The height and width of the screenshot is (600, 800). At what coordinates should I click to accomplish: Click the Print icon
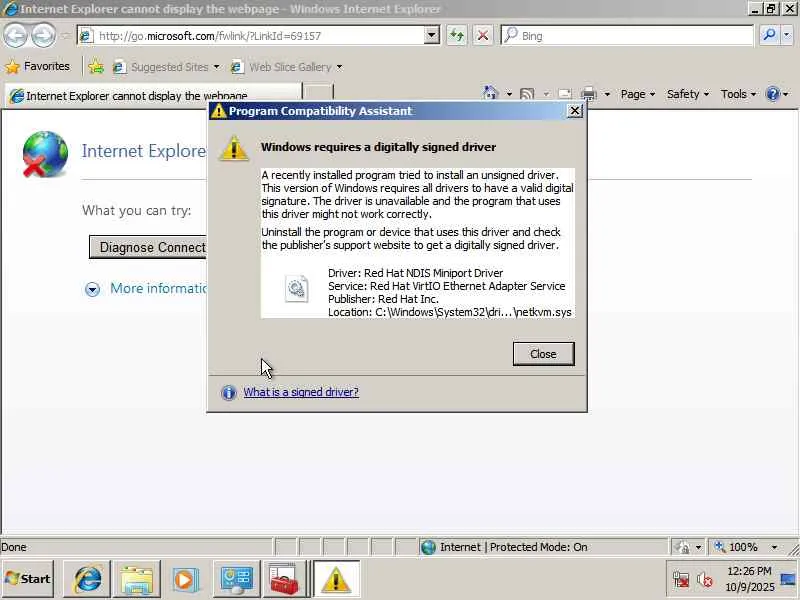click(589, 94)
